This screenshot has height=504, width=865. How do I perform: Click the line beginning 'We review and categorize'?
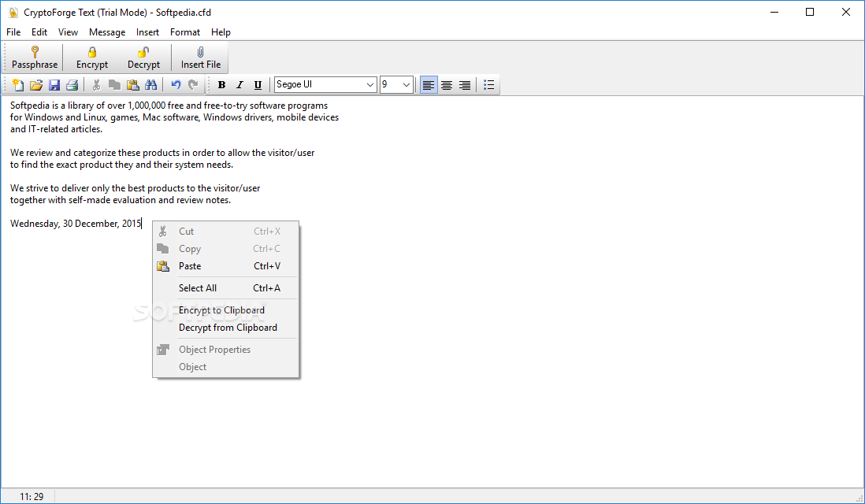coord(162,153)
